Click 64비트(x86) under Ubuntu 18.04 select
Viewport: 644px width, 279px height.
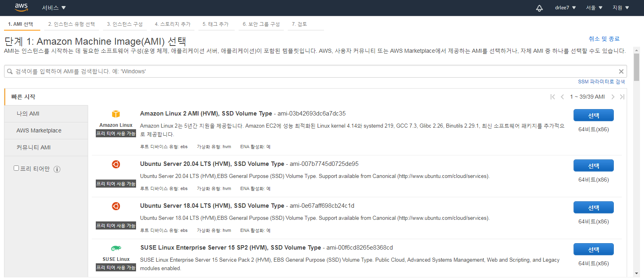594,221
